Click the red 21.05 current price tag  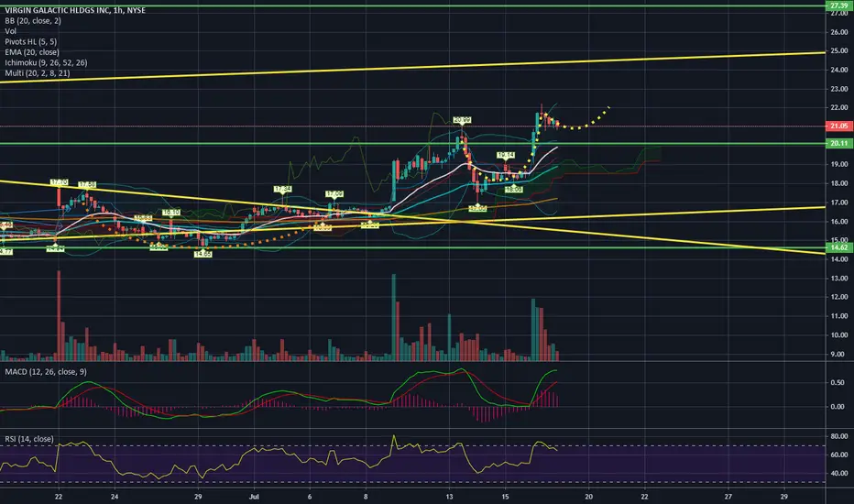pyautogui.click(x=838, y=126)
